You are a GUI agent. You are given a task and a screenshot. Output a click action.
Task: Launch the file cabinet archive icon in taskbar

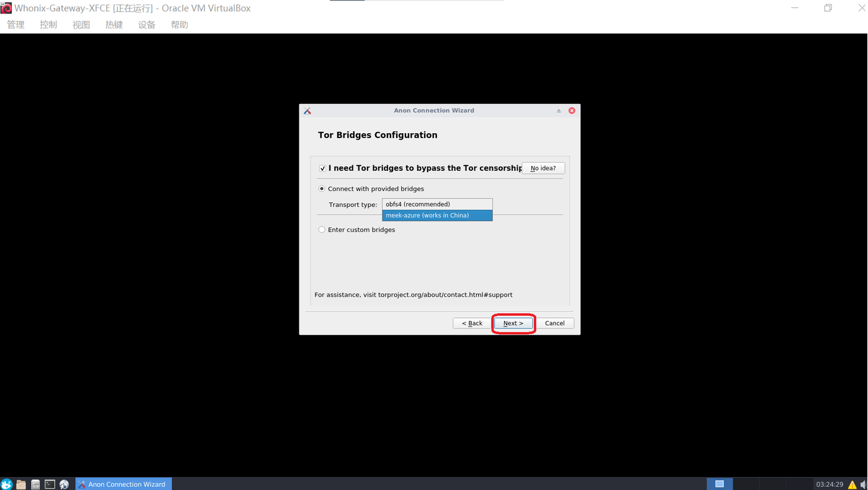pyautogui.click(x=35, y=484)
